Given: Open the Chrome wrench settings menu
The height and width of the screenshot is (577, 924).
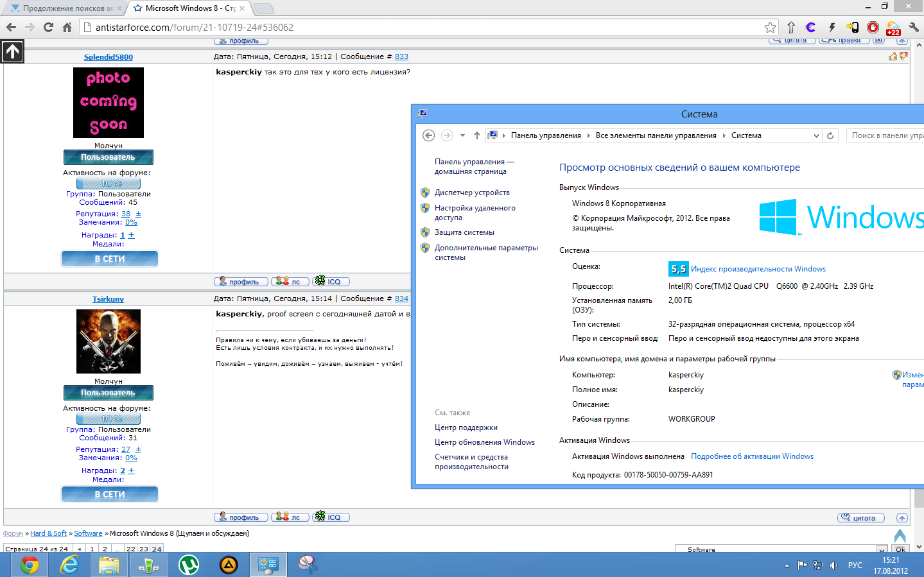Looking at the screenshot, I should coord(914,27).
